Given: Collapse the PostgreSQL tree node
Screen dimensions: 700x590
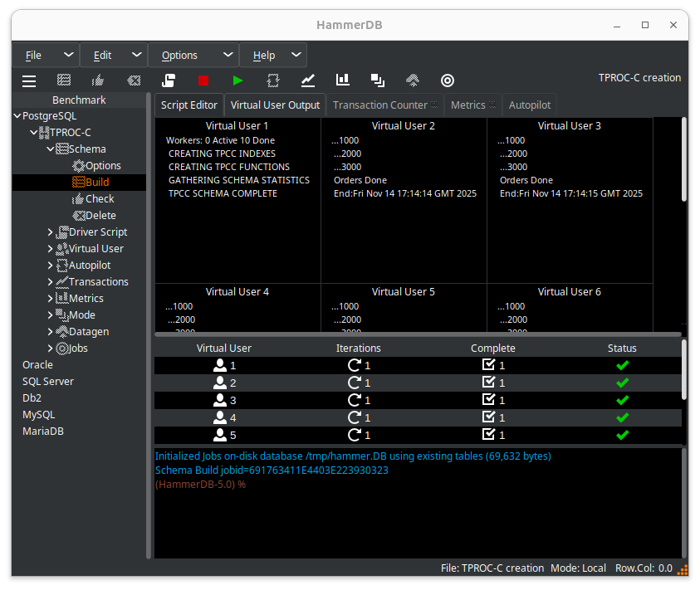Looking at the screenshot, I should tap(17, 116).
